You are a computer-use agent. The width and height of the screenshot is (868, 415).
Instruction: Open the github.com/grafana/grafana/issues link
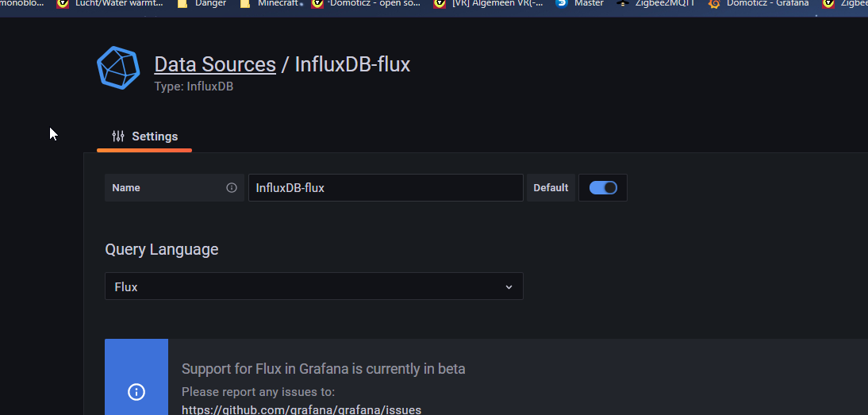coord(301,409)
